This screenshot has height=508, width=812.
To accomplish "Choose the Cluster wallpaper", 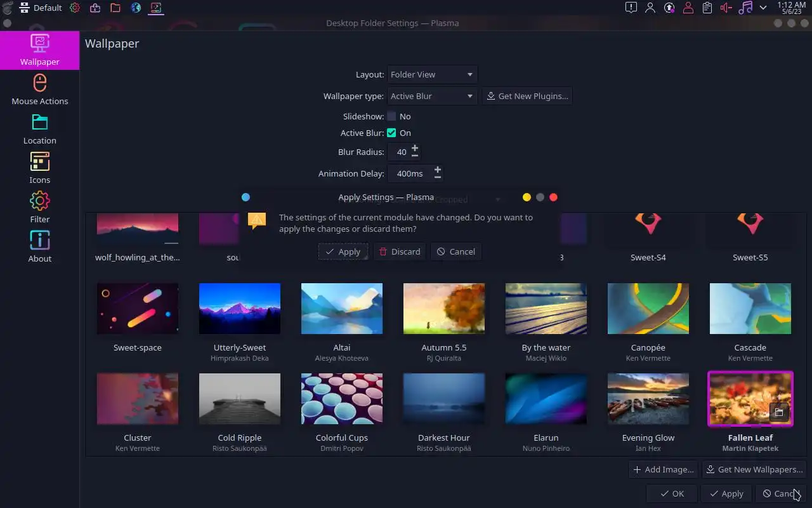I will [x=138, y=399].
